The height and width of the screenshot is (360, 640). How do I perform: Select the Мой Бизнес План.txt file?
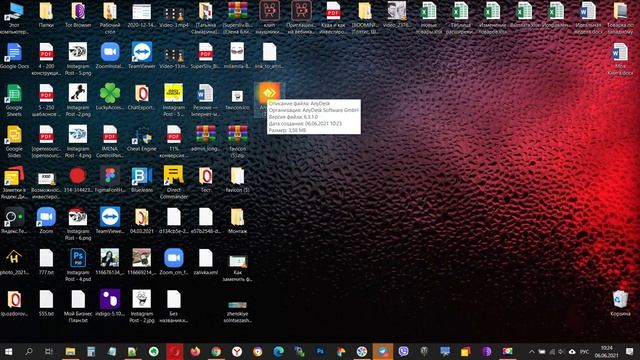78,299
